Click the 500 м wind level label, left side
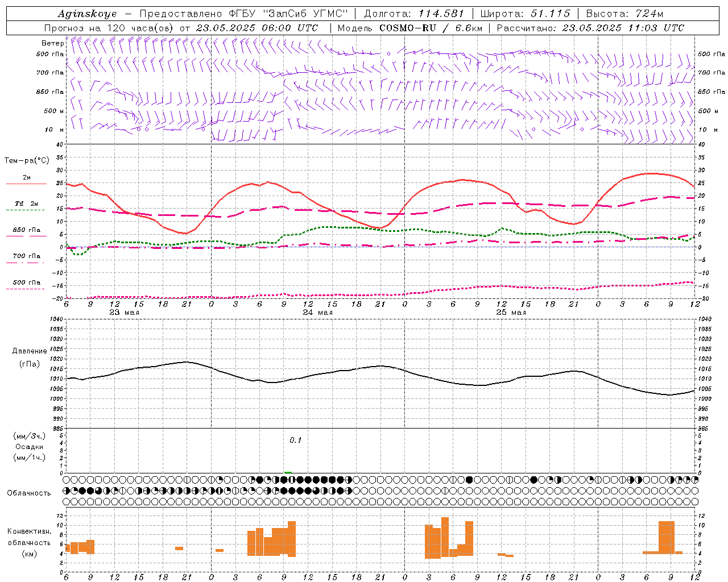This screenshot has width=728, height=582. (54, 111)
